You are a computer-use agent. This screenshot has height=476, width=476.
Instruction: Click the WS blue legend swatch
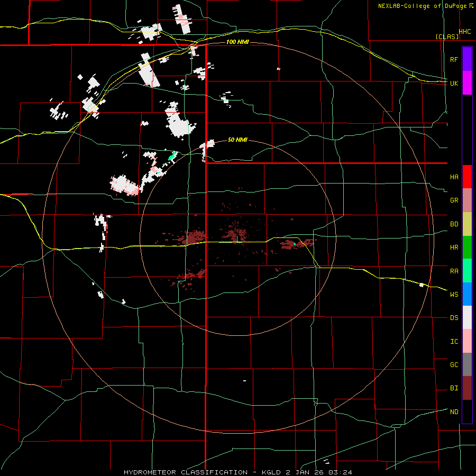[467, 294]
